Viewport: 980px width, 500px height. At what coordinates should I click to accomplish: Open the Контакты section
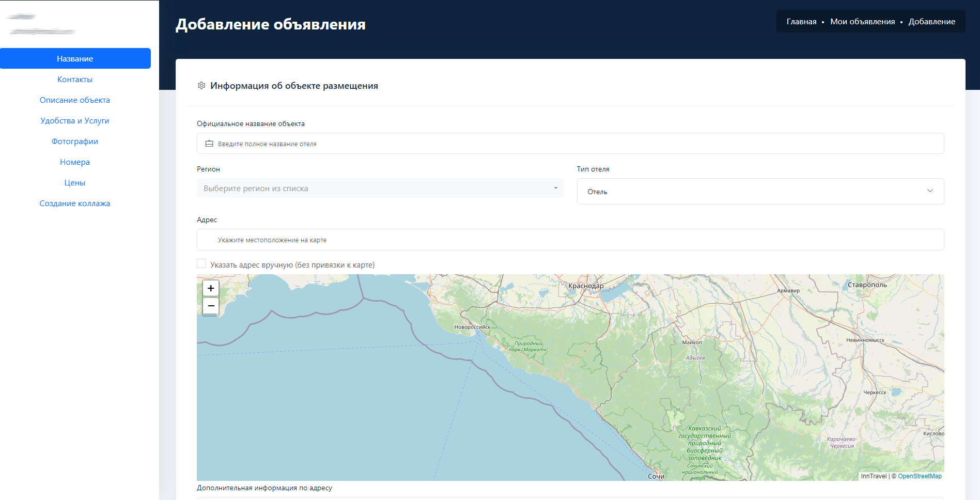click(x=75, y=80)
